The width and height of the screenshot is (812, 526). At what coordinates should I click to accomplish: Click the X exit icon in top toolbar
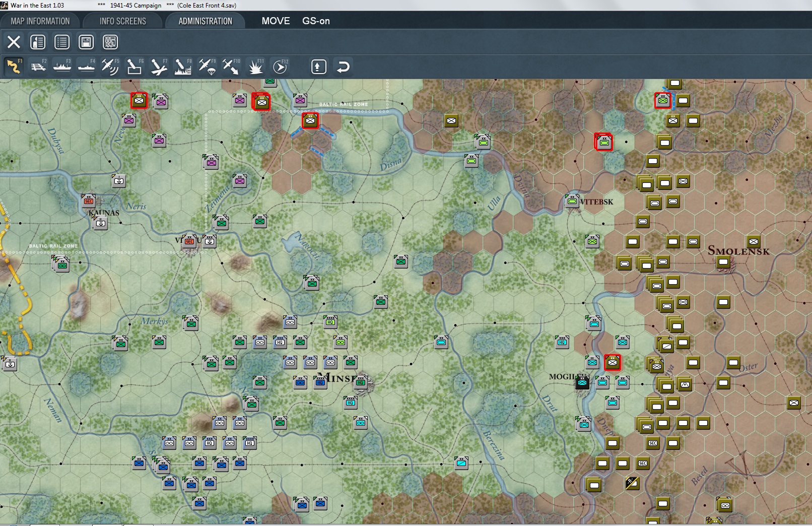14,42
